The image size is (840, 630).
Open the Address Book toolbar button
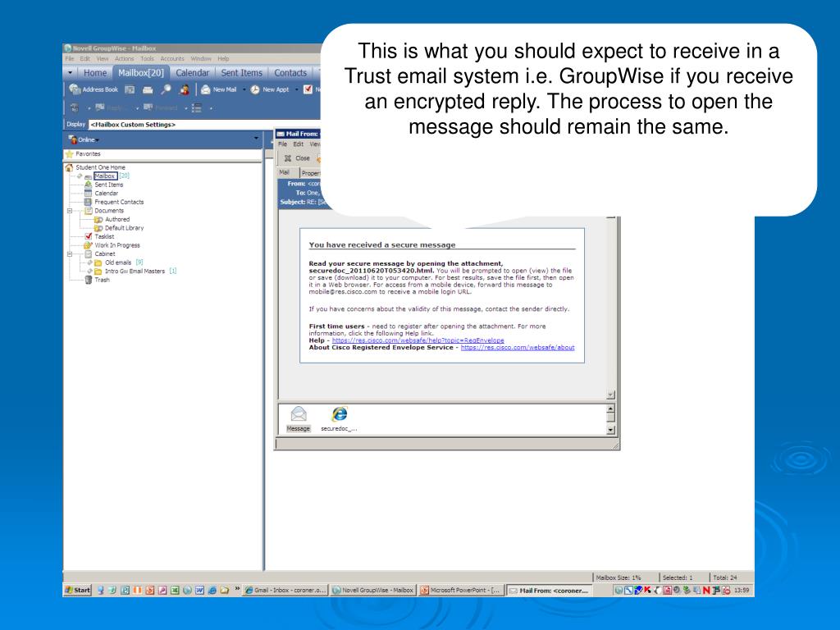pos(94,89)
